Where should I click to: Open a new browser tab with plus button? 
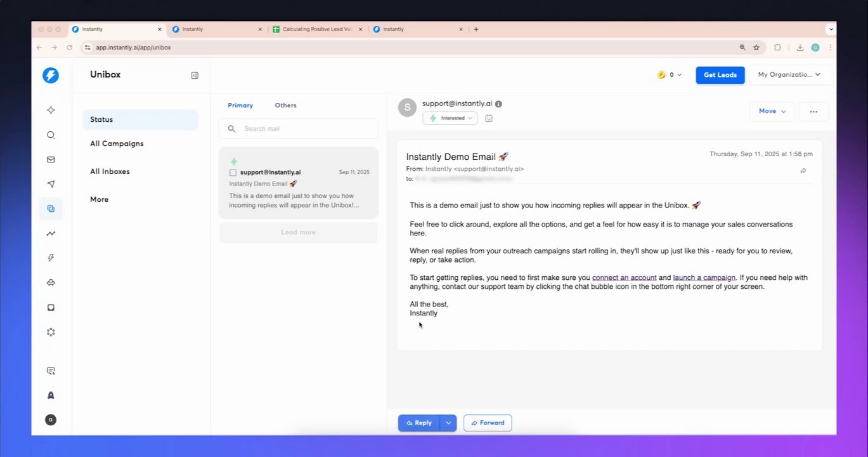coord(476,29)
